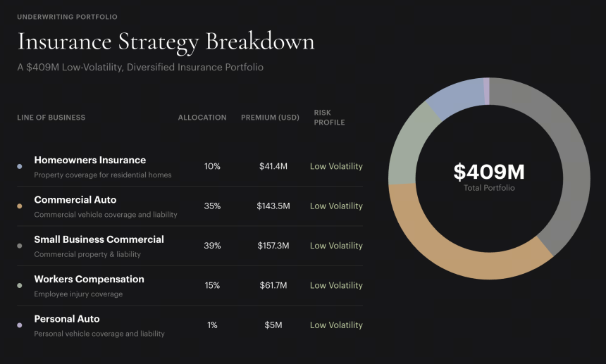606x364 pixels.
Task: Open the Homeowners Insurance row title
Action: pyautogui.click(x=90, y=161)
